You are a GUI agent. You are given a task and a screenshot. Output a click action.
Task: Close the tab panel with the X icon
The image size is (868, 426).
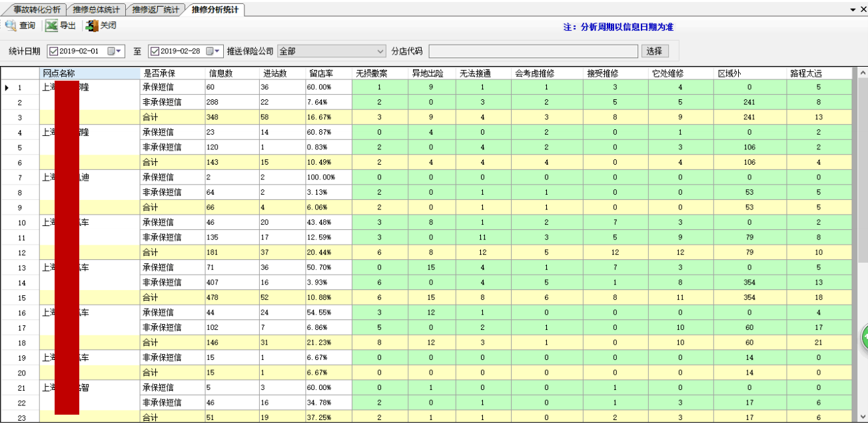point(863,10)
